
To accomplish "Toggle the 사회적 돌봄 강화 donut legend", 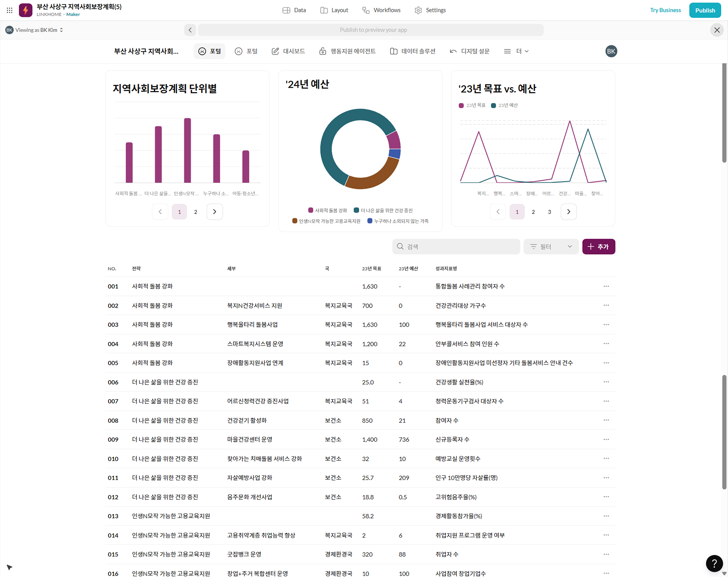I will tap(328, 210).
